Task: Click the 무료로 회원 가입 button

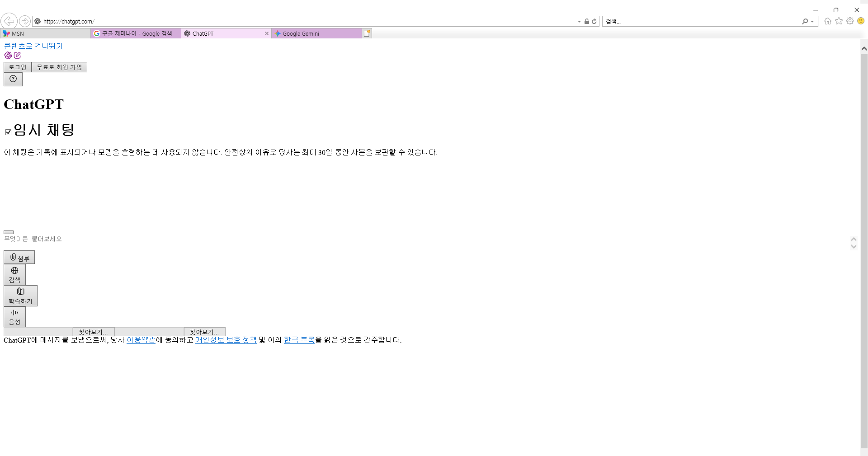Action: point(59,67)
